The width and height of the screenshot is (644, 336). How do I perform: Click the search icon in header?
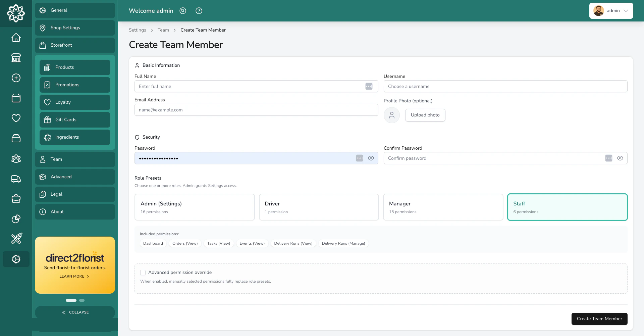click(x=183, y=11)
